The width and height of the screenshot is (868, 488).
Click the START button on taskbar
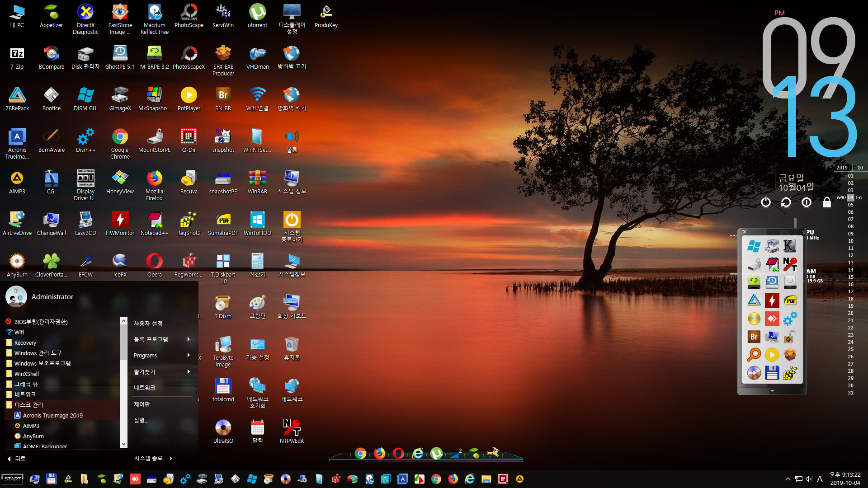13,479
